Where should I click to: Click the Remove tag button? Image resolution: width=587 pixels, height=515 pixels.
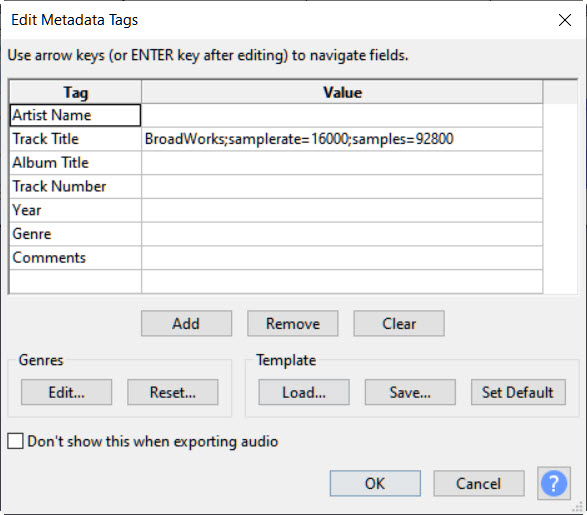293,323
